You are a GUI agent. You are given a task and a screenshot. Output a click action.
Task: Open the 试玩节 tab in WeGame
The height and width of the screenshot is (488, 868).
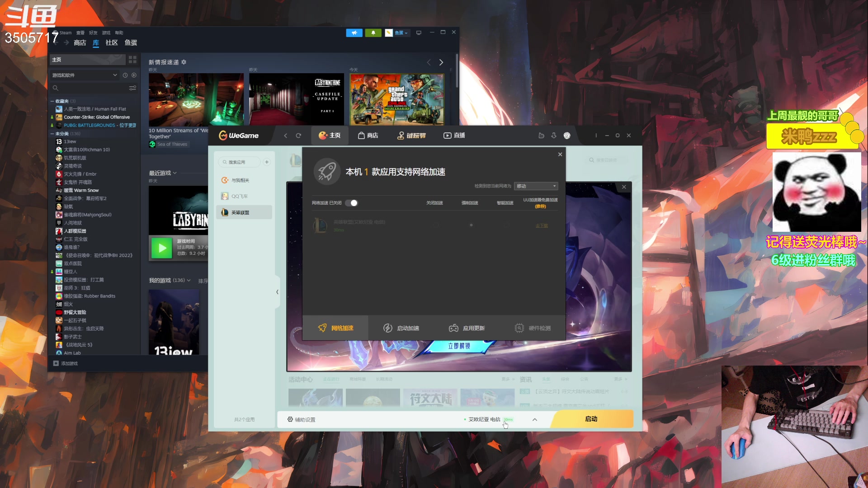411,136
